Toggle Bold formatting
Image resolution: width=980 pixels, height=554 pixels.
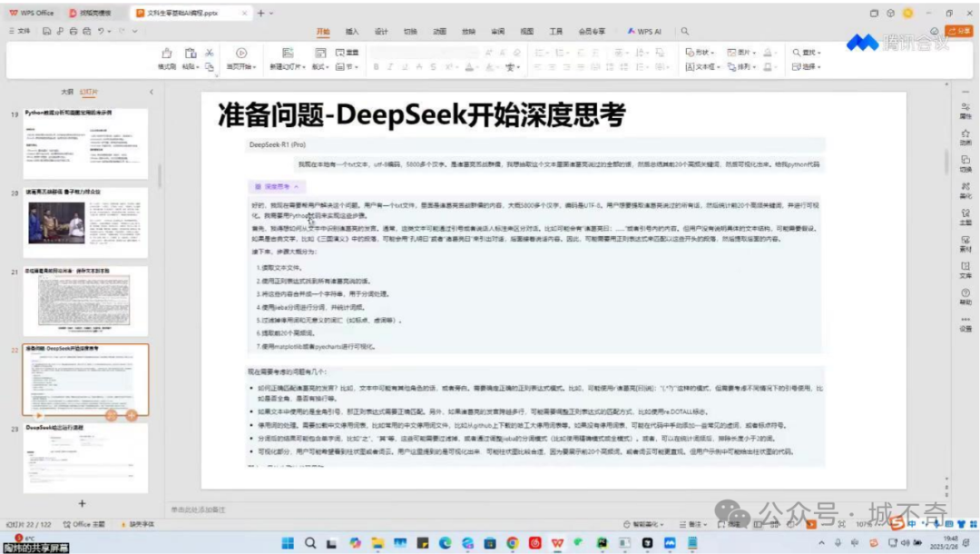coord(376,67)
